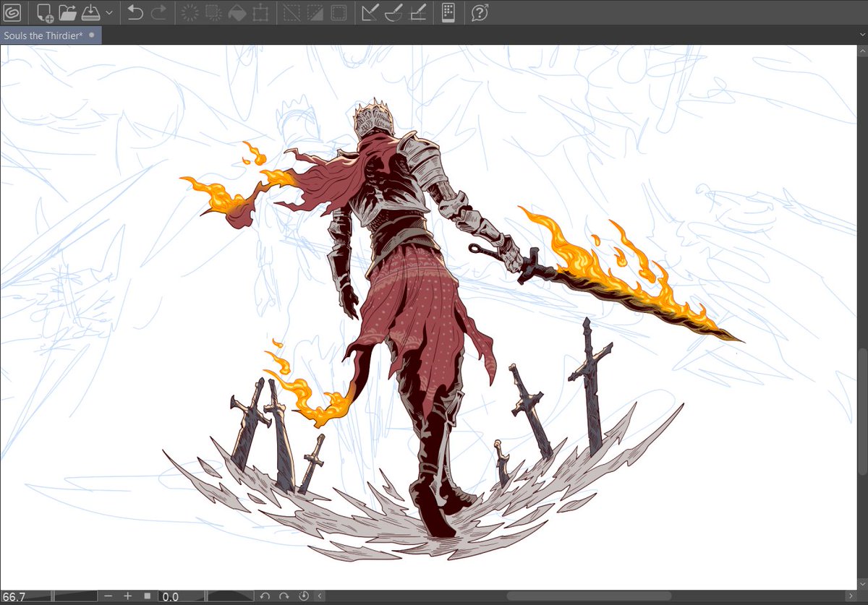Screen dimensions: 868x605
Task: Toggle Snap to Ruler
Action: pyautogui.click(x=370, y=12)
